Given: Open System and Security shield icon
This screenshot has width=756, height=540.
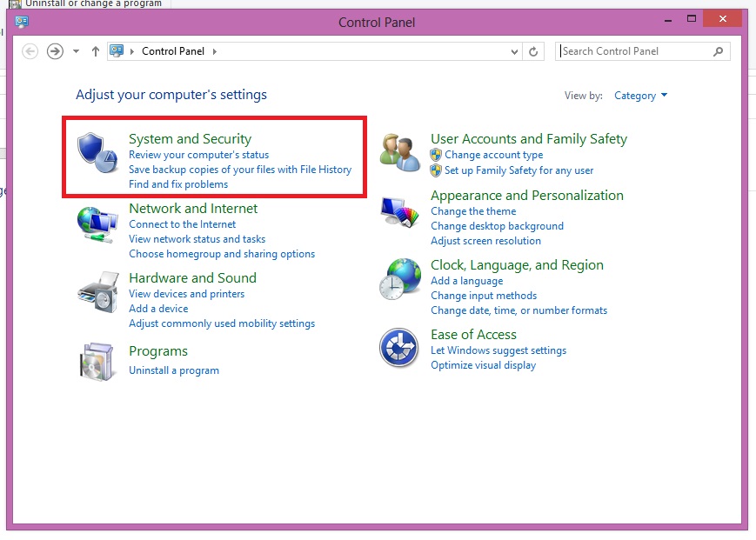Looking at the screenshot, I should 98,153.
